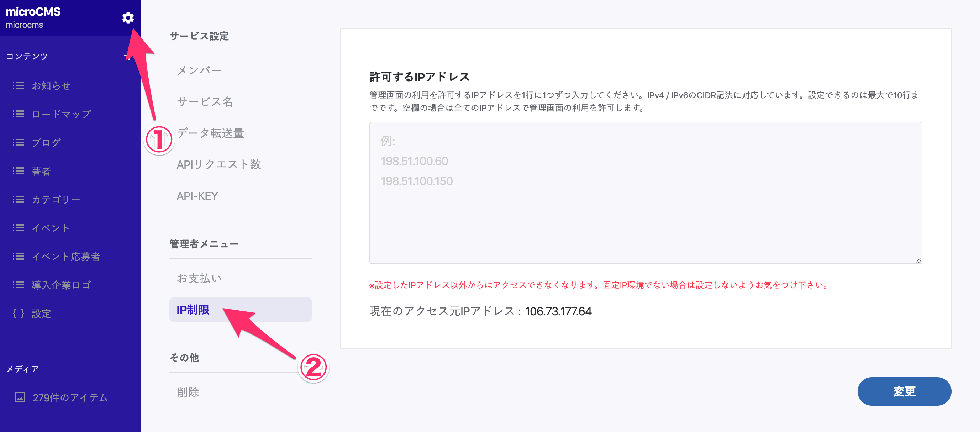Image resolution: width=980 pixels, height=432 pixels.
Task: Open the 削除 menu item
Action: pyautogui.click(x=188, y=392)
